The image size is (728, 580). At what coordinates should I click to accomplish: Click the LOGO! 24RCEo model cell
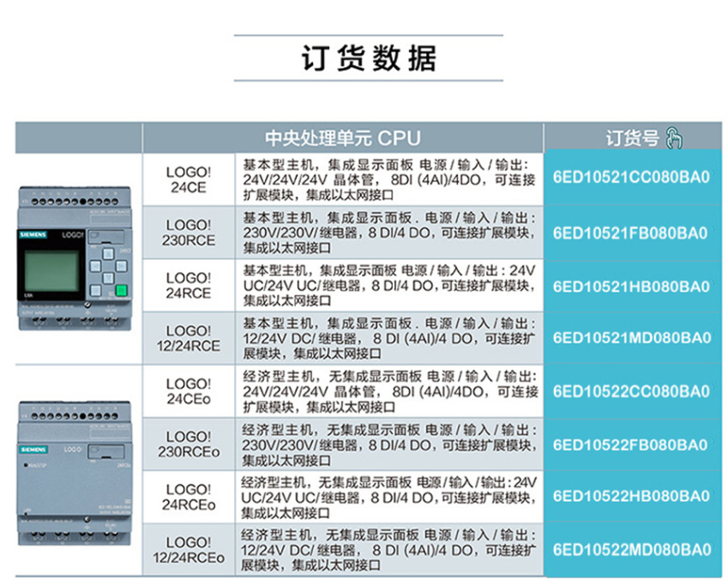pyautogui.click(x=189, y=497)
